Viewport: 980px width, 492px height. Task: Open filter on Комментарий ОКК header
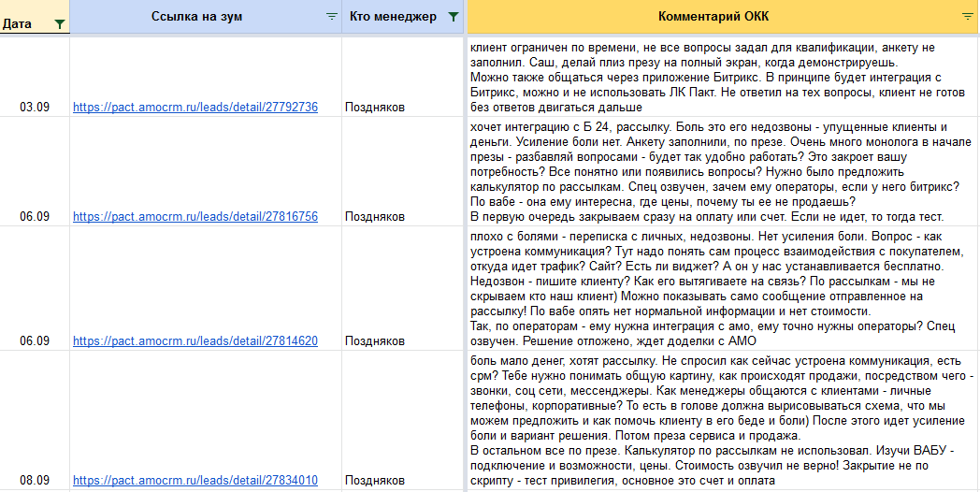coord(967,18)
